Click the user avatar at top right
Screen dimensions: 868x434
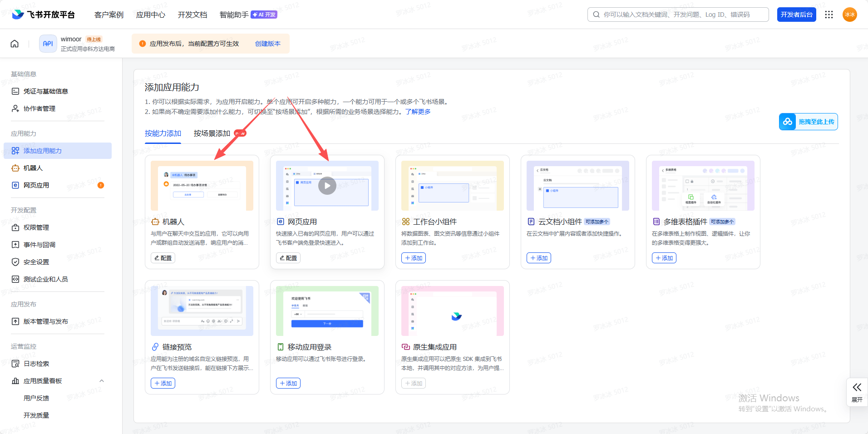pyautogui.click(x=849, y=15)
